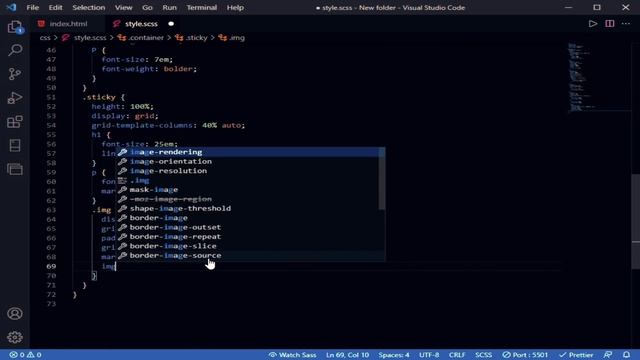Open Run and Debug view icon
Viewport: 640px width, 360px height.
coord(15,98)
